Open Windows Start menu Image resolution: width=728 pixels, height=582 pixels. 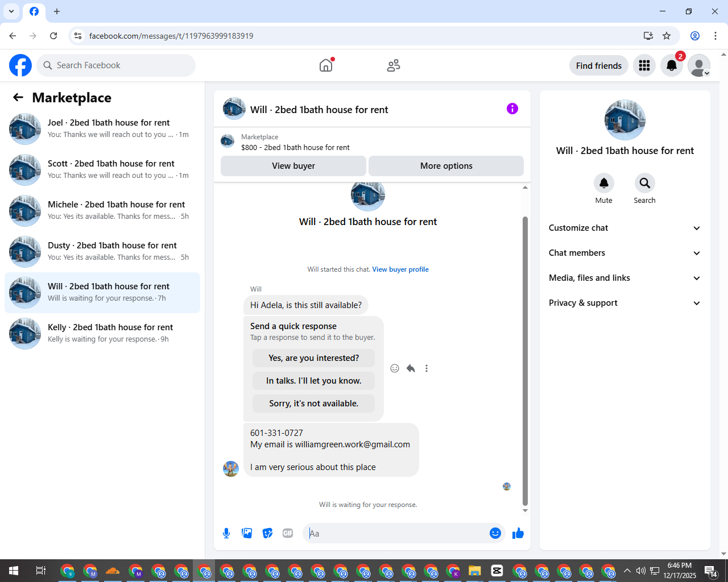click(14, 571)
